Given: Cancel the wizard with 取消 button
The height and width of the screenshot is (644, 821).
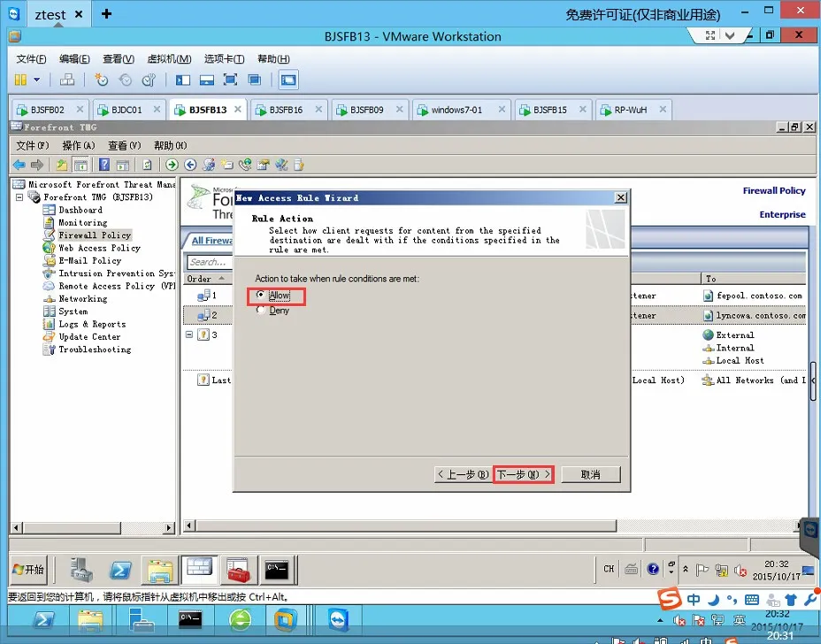Looking at the screenshot, I should coord(591,474).
